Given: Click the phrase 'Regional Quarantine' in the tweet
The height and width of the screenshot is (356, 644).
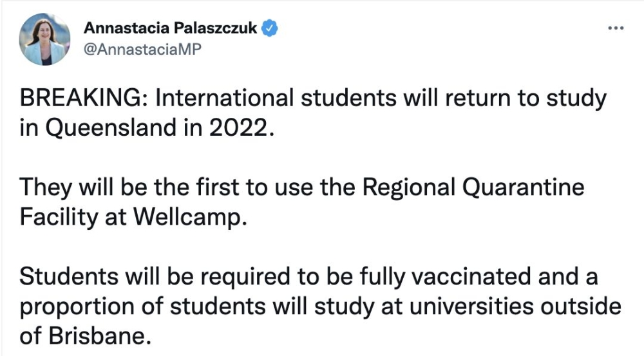Looking at the screenshot, I should pyautogui.click(x=473, y=187).
